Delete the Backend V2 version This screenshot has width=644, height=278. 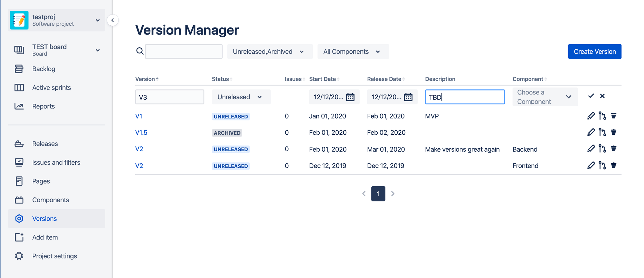click(x=613, y=149)
